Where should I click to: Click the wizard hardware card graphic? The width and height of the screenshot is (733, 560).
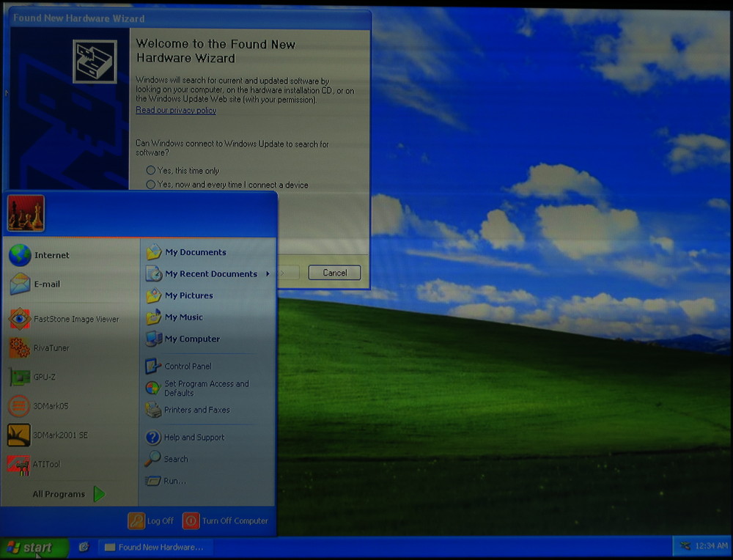coord(95,62)
